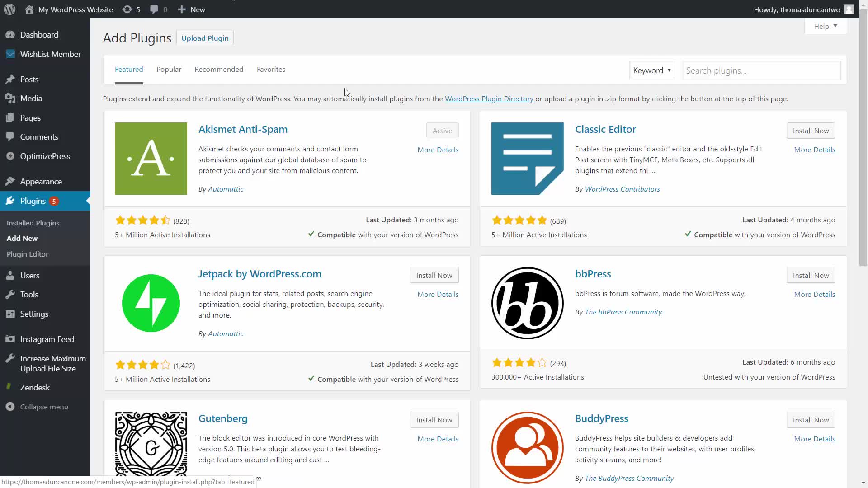Select Add New submenu item
The height and width of the screenshot is (488, 868).
22,239
